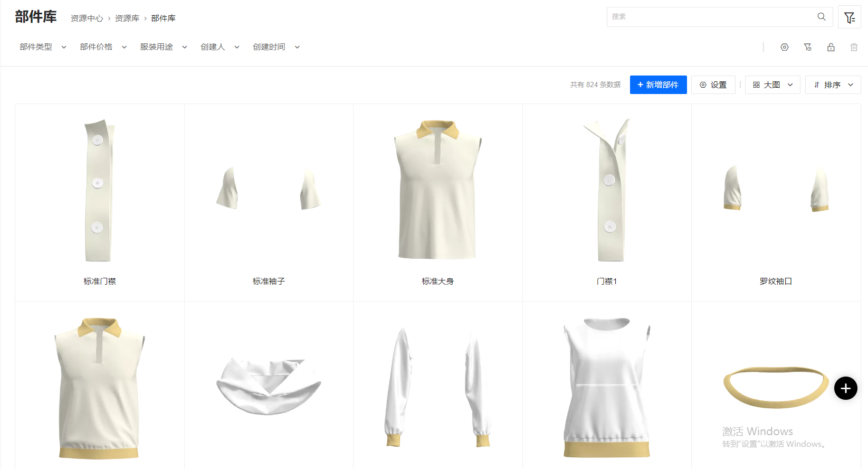
Task: Open the 创建人 filter dropdown
Action: coord(220,47)
